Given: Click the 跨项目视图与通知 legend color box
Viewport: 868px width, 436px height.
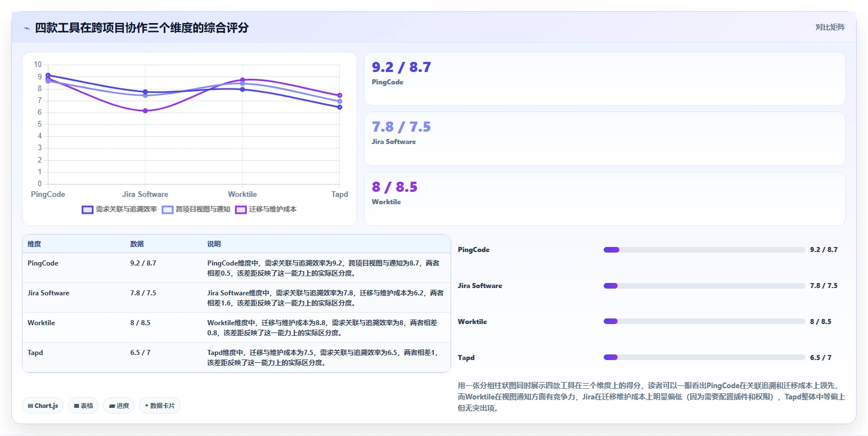Looking at the screenshot, I should (168, 209).
